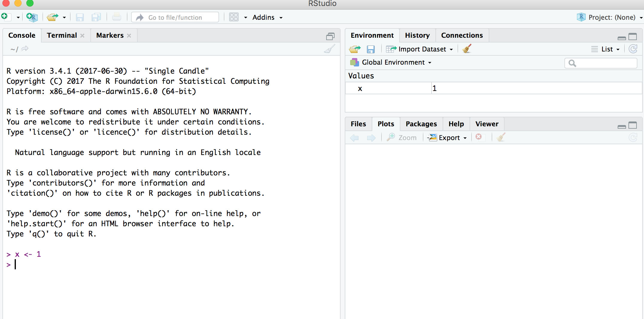Go to the previous plot arrow

pyautogui.click(x=355, y=138)
